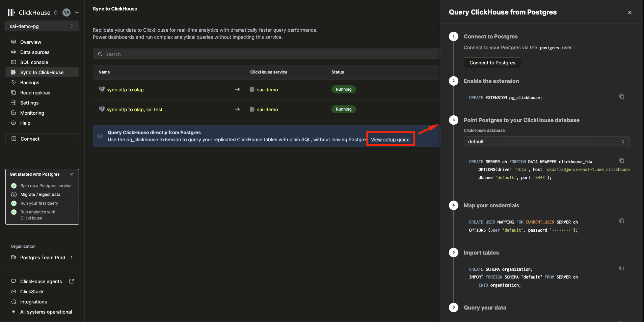Open the YA user avatar menu
Viewport: 644px width, 322px height.
coord(66,12)
